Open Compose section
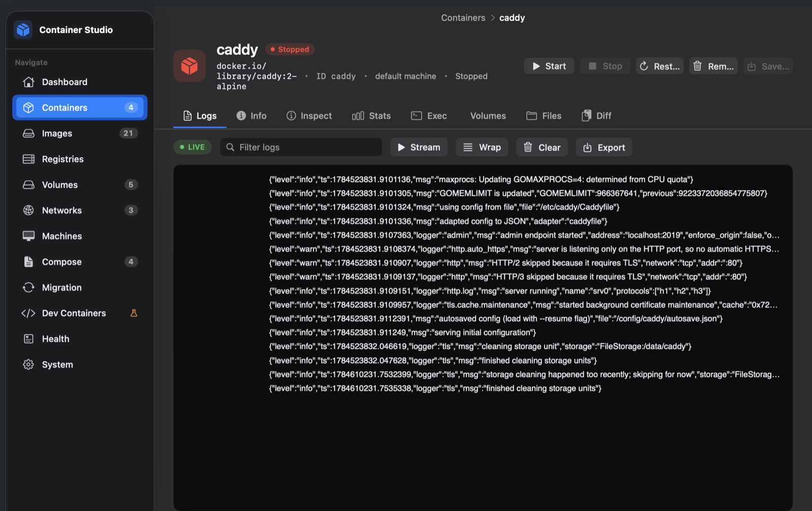This screenshot has width=812, height=511. tap(80, 262)
